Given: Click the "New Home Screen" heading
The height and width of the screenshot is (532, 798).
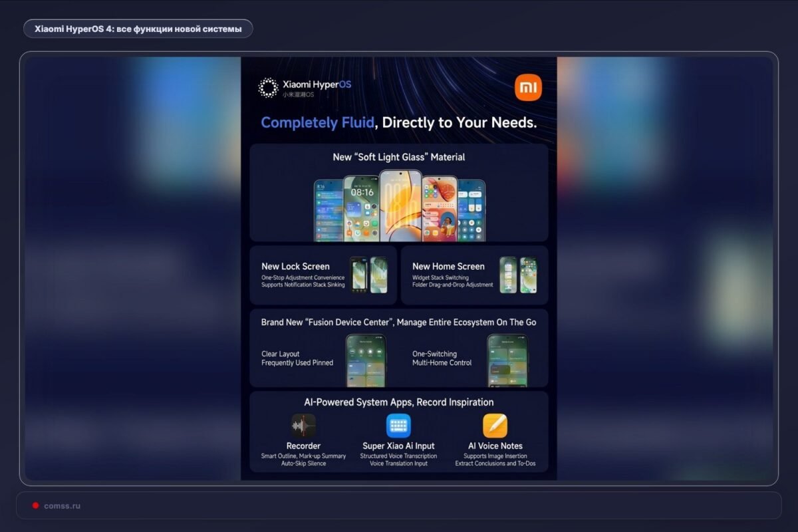Looking at the screenshot, I should pyautogui.click(x=448, y=266).
